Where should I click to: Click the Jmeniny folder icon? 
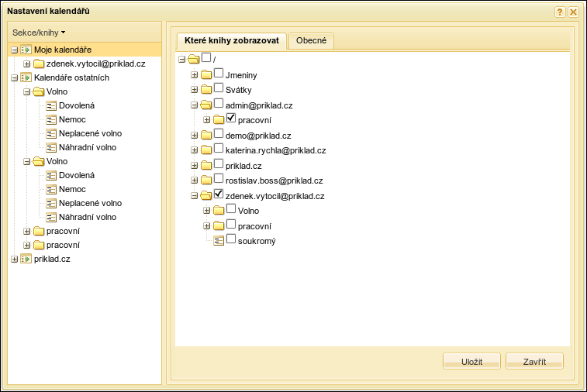coord(206,75)
